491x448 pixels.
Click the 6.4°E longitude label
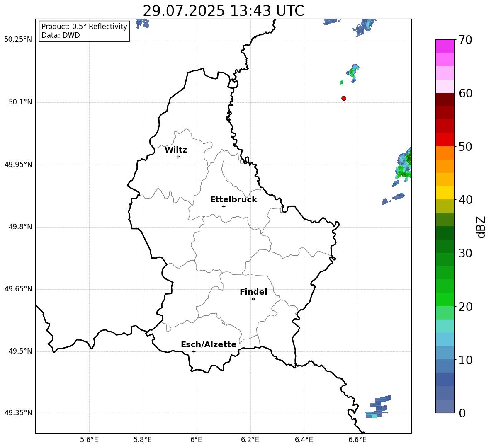point(304,440)
